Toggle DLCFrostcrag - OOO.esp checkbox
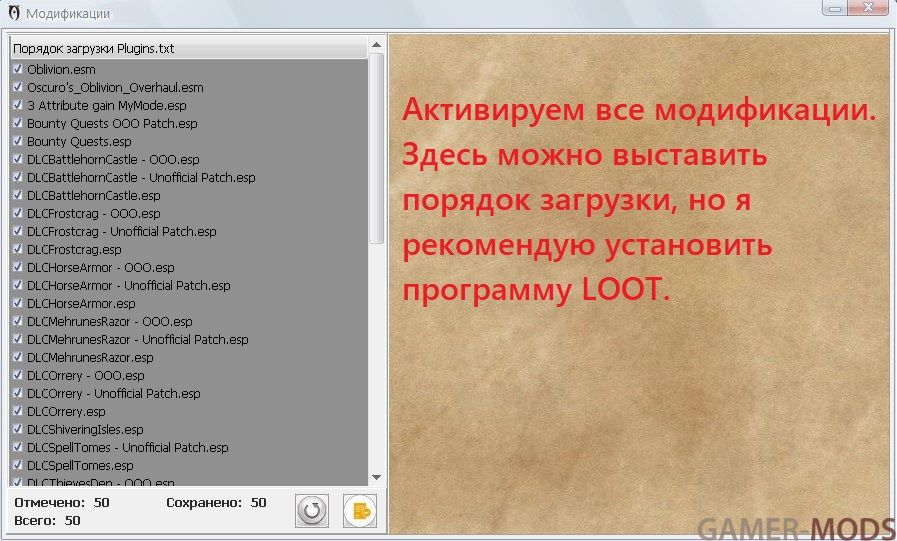Screen dimensions: 897x541 coord(18,213)
